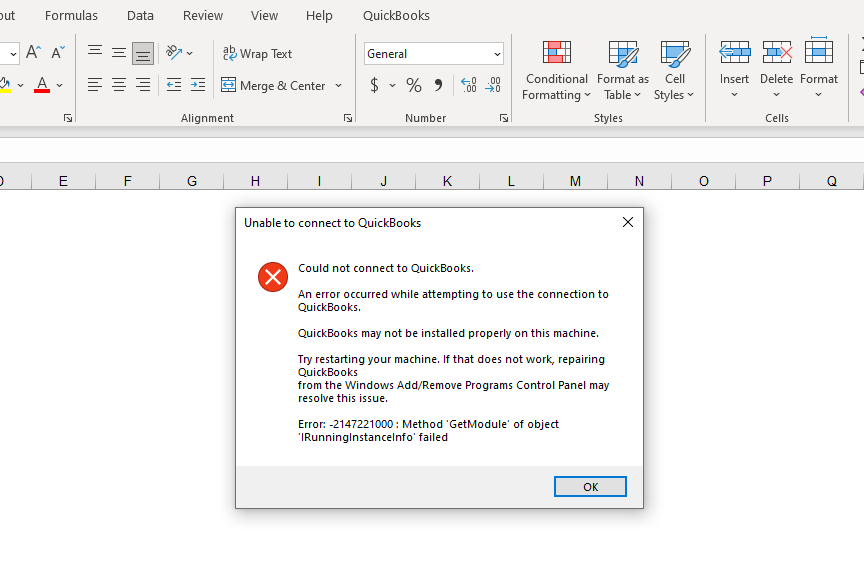Switch to Review tab
This screenshot has height=564, width=864.
[203, 15]
